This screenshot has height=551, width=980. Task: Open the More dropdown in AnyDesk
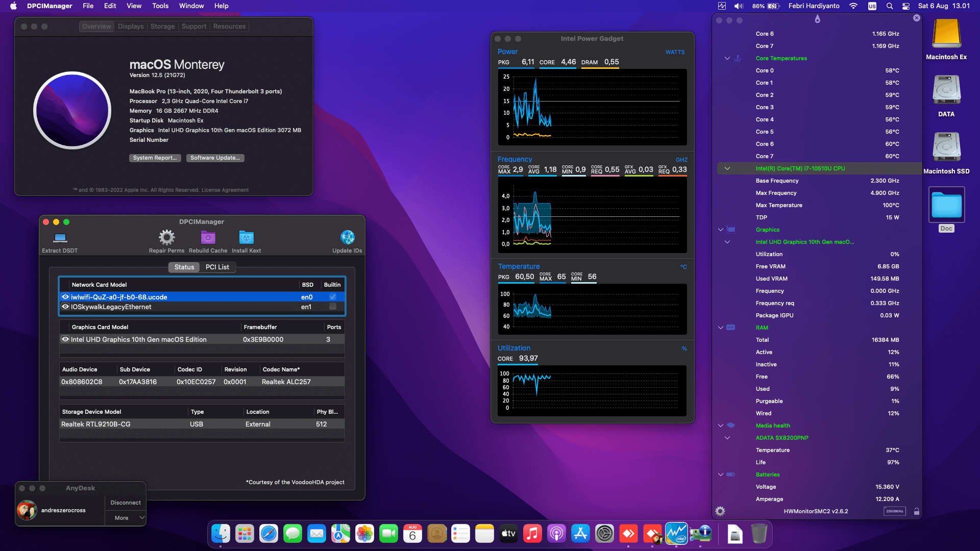pos(126,518)
